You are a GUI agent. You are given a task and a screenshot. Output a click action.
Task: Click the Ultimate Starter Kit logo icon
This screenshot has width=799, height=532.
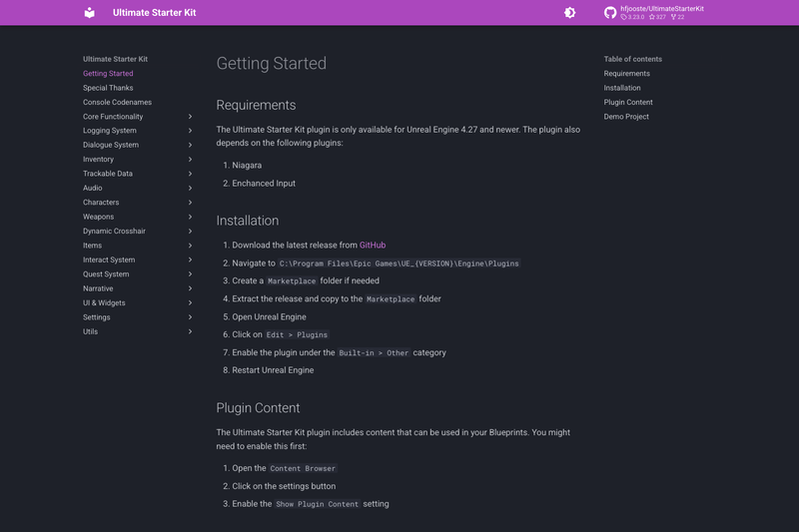[x=89, y=13]
